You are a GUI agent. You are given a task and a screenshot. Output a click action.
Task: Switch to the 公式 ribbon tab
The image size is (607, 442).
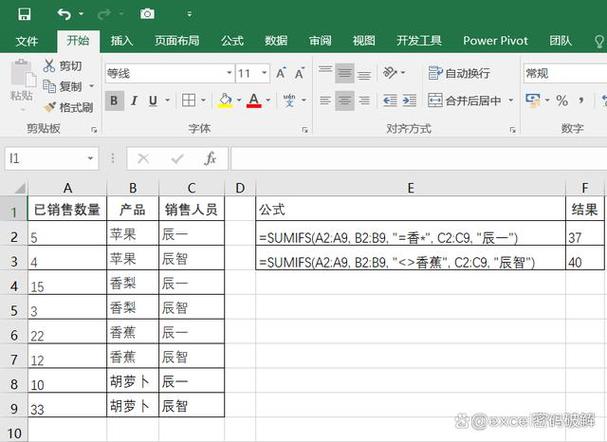point(232,41)
